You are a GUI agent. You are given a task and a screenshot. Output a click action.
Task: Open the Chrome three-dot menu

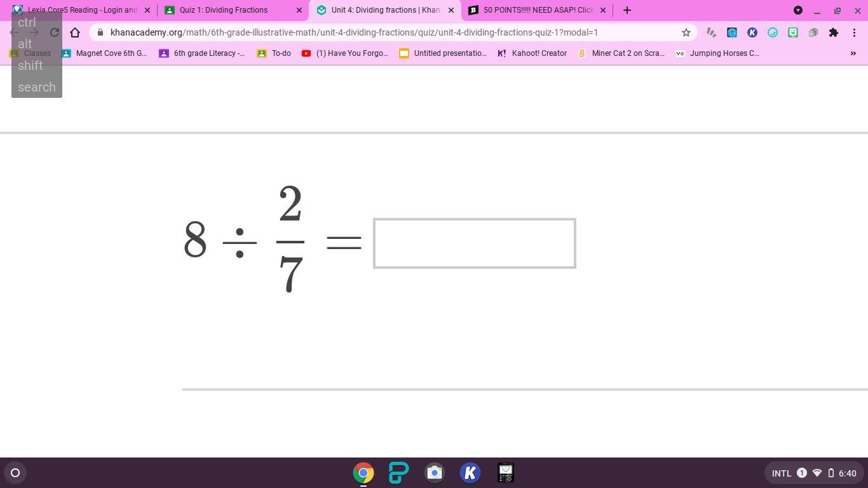click(854, 32)
